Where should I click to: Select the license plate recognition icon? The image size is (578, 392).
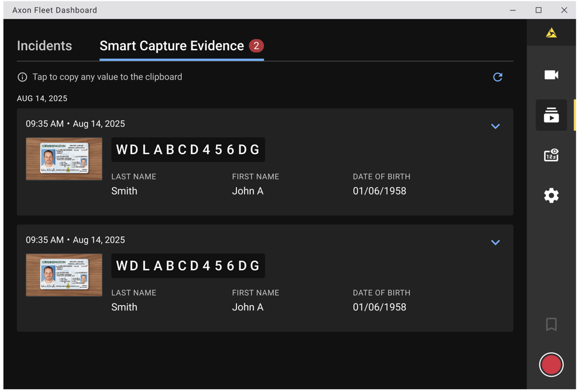click(551, 155)
